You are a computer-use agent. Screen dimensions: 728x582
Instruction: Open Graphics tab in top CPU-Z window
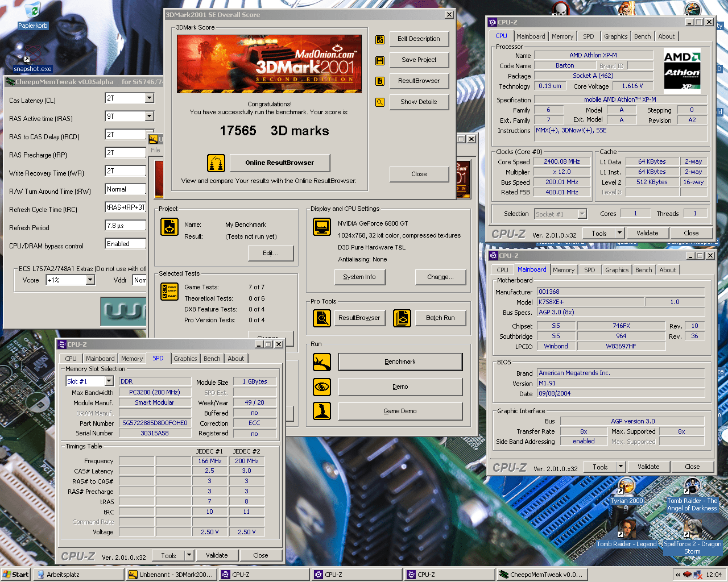pyautogui.click(x=616, y=36)
